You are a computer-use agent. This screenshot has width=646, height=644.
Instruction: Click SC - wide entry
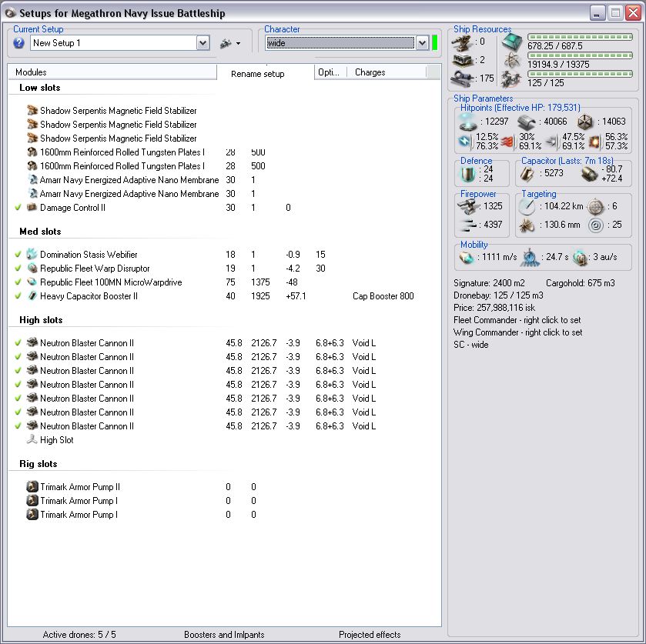471,345
